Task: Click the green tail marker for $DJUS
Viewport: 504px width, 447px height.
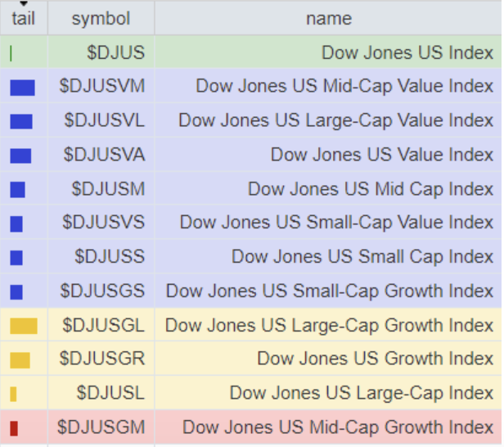Action: click(x=11, y=53)
